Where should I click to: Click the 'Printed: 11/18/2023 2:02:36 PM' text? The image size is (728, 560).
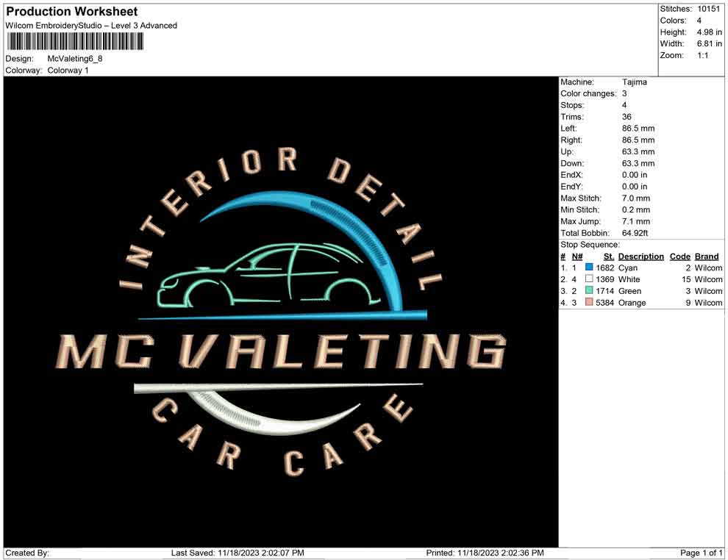click(x=485, y=553)
